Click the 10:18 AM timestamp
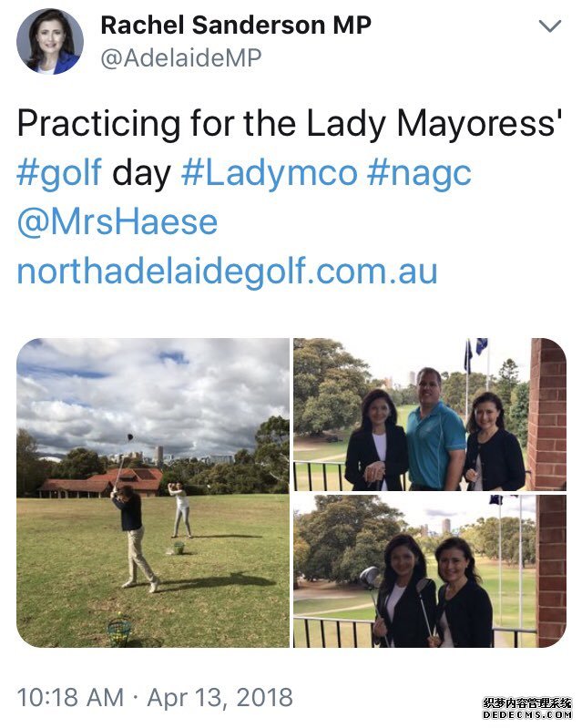The width and height of the screenshot is (582, 728). point(70,697)
